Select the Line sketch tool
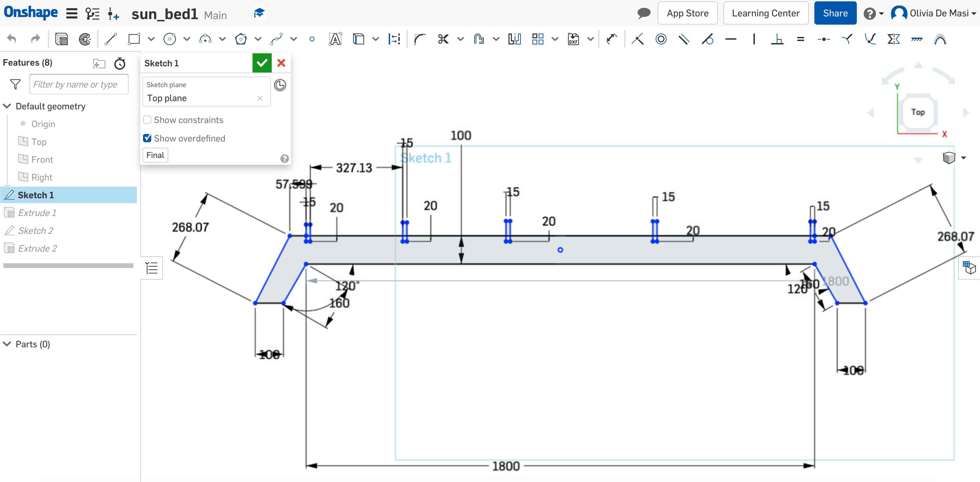 111,39
